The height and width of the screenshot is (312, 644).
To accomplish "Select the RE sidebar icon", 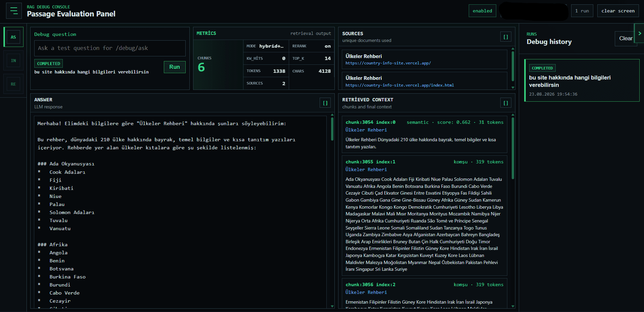I will click(13, 84).
